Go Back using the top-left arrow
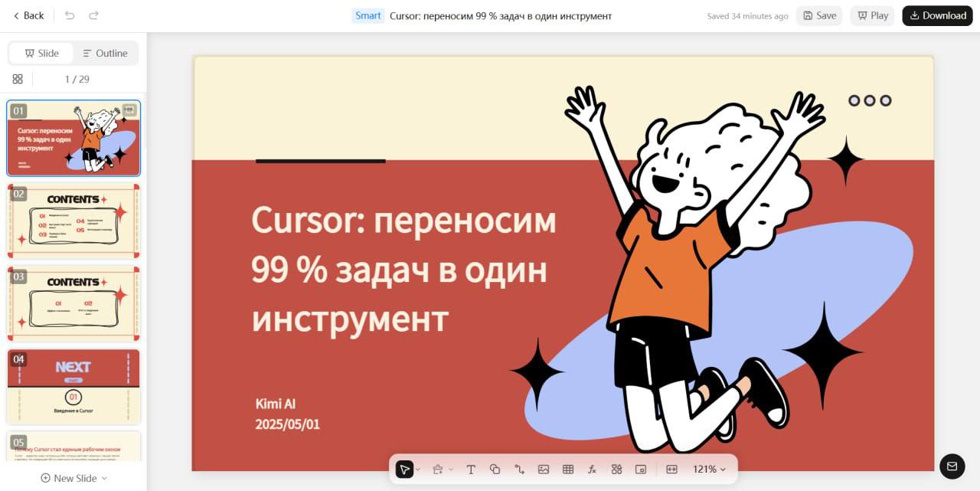The image size is (980, 491). [28, 15]
